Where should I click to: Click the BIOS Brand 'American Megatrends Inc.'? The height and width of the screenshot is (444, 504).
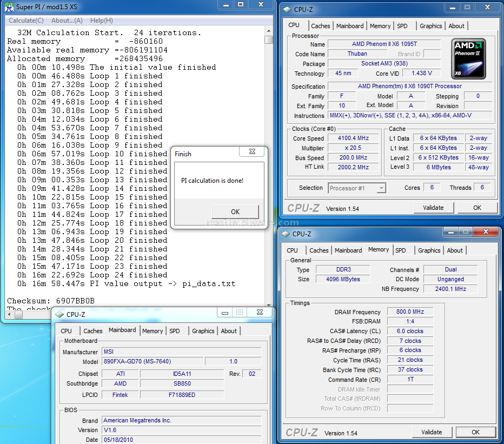(x=182, y=420)
